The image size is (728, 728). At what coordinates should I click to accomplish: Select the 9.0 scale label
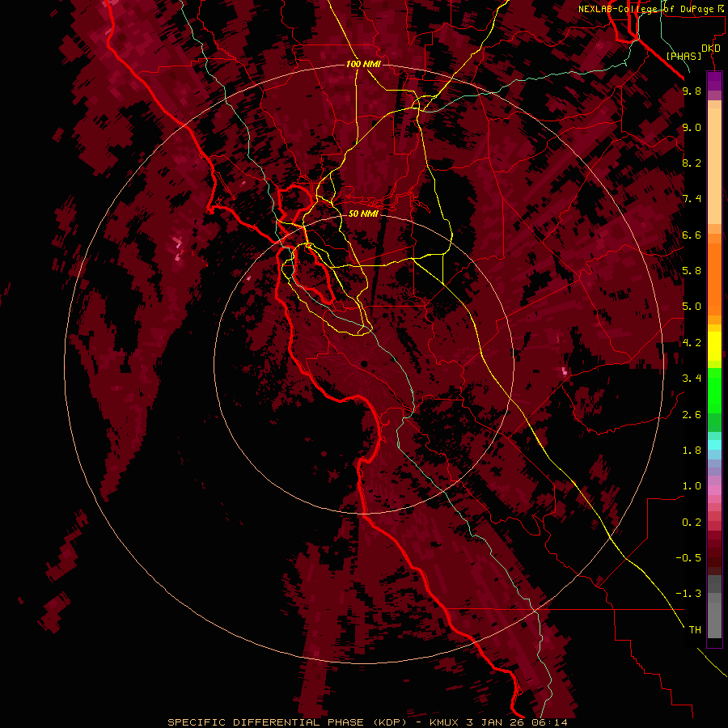(x=692, y=127)
